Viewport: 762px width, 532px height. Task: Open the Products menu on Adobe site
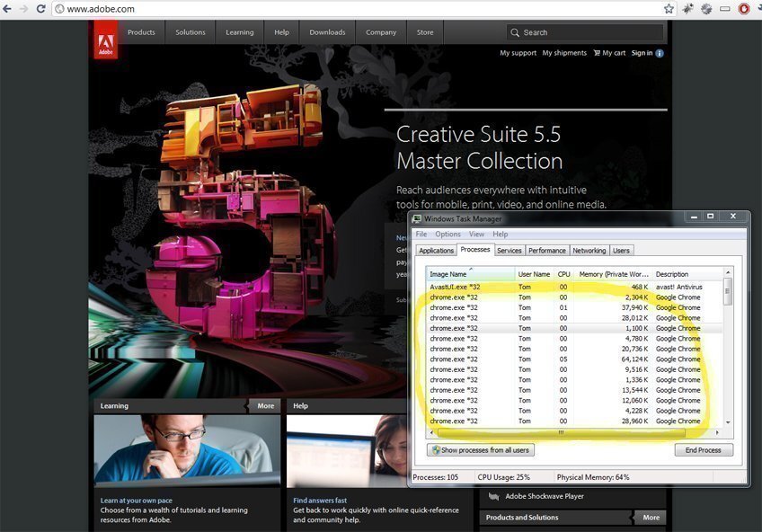pos(141,32)
